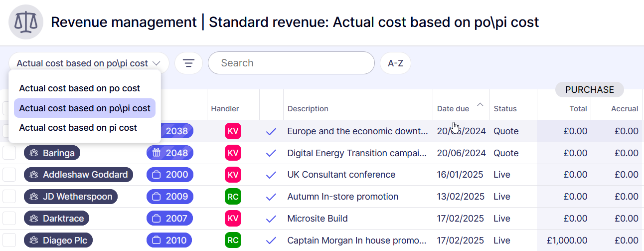Screen dimensions: 644x251
Task: Open job 2010 tag for Diageo Plc
Action: point(170,241)
